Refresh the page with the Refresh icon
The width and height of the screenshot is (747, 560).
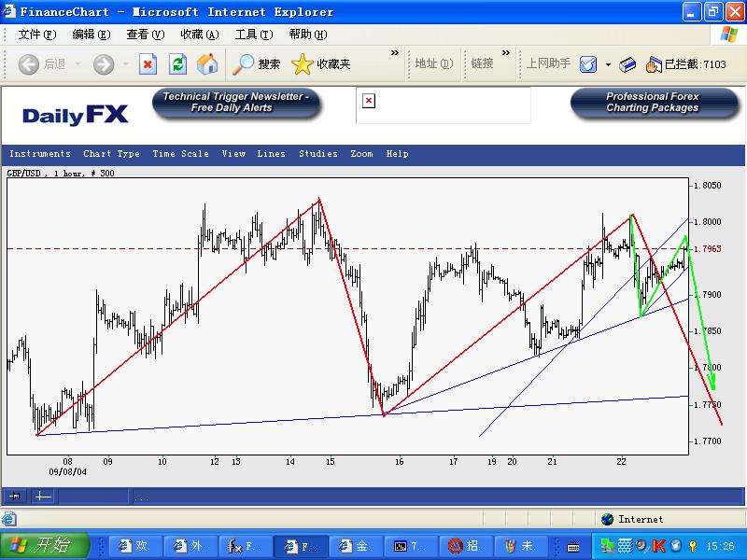click(x=177, y=64)
